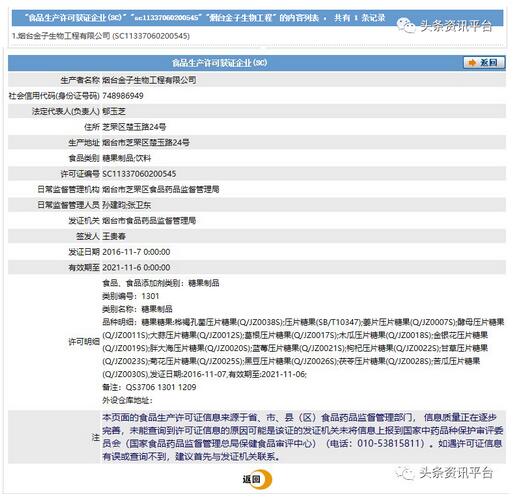Open search result 烟台金子生物工程有限公司 (SC11337060200545)
The width and height of the screenshot is (522, 501).
102,36
